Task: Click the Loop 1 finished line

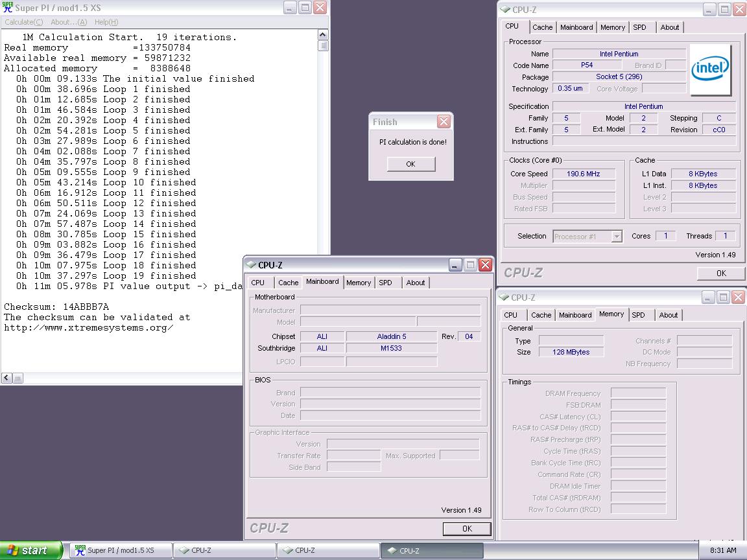Action: [103, 89]
